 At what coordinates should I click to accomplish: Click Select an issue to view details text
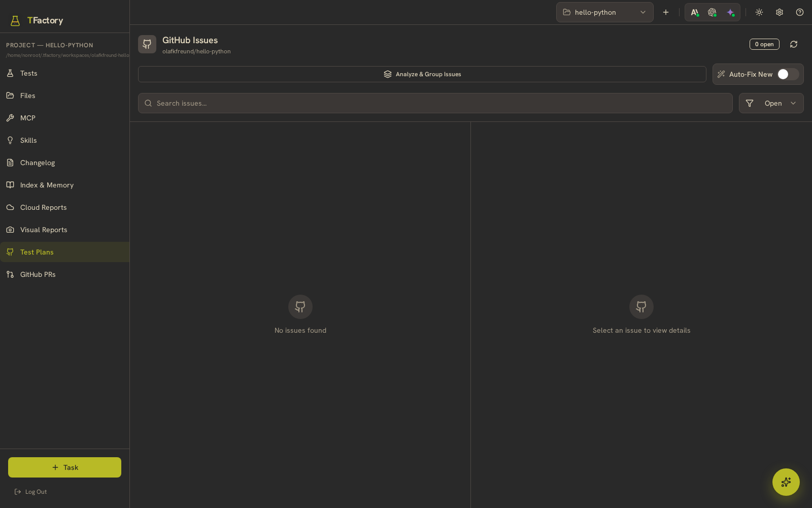tap(641, 330)
